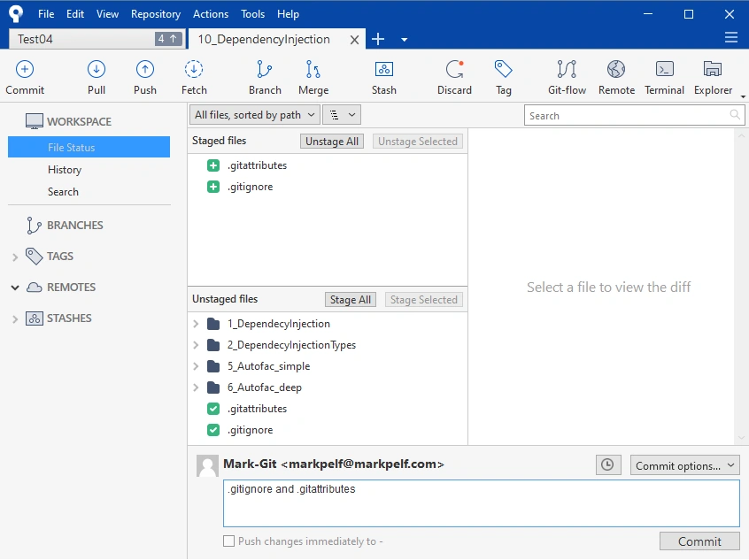Screen dimensions: 749x560
Task: Open the commit history clock icon
Action: point(607,464)
